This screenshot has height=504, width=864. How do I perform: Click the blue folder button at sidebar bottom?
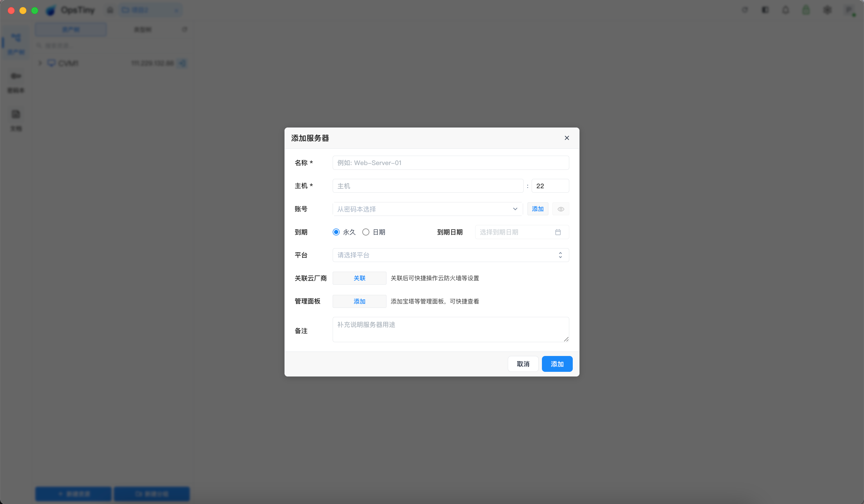[x=152, y=494]
